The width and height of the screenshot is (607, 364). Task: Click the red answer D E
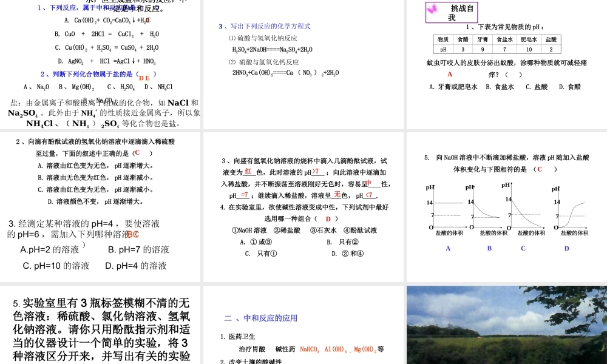(x=144, y=78)
